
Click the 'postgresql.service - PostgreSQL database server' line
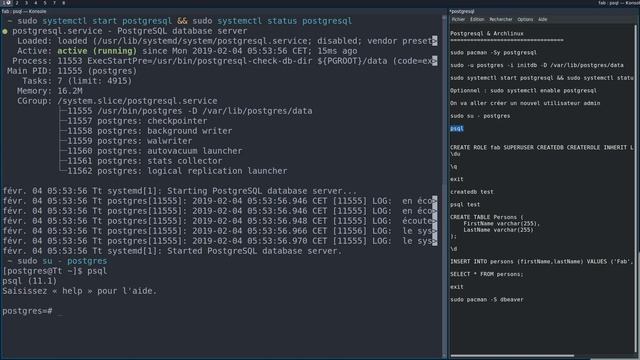coord(129,31)
